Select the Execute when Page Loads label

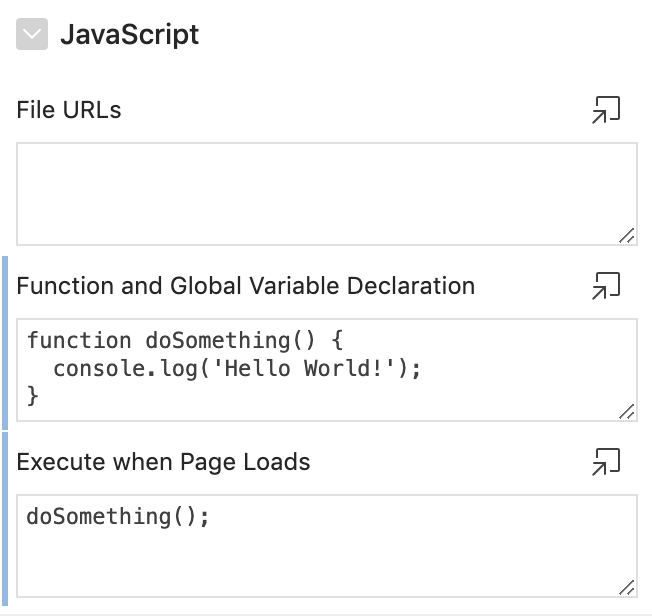click(x=163, y=462)
